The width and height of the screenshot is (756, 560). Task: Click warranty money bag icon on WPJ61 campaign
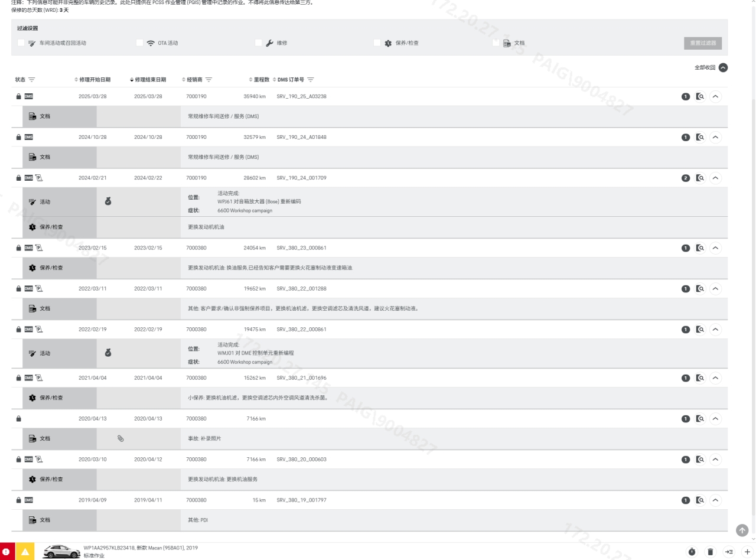click(108, 201)
